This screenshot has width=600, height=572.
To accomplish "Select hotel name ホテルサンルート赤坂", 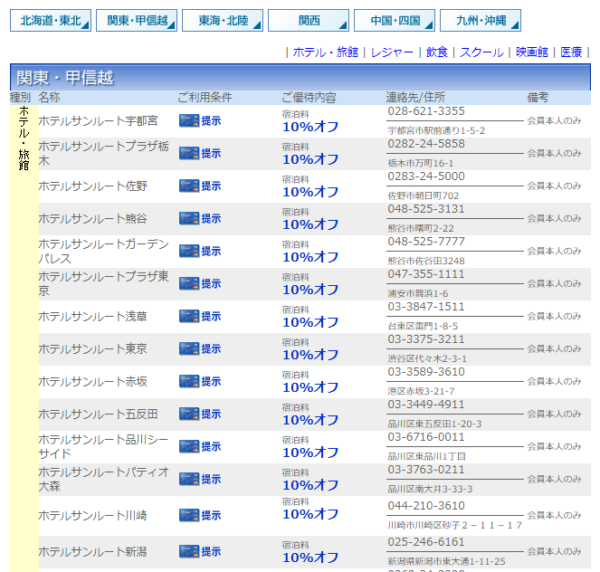I will tap(93, 381).
